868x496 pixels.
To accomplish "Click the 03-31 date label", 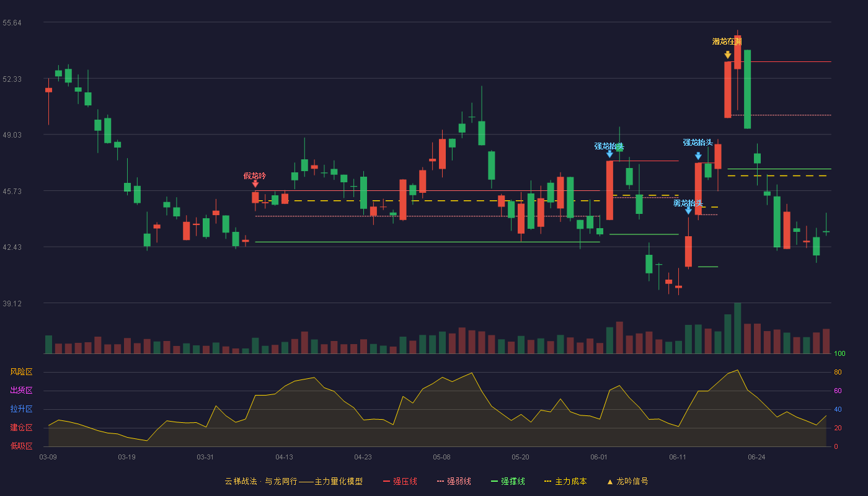I will coord(205,457).
